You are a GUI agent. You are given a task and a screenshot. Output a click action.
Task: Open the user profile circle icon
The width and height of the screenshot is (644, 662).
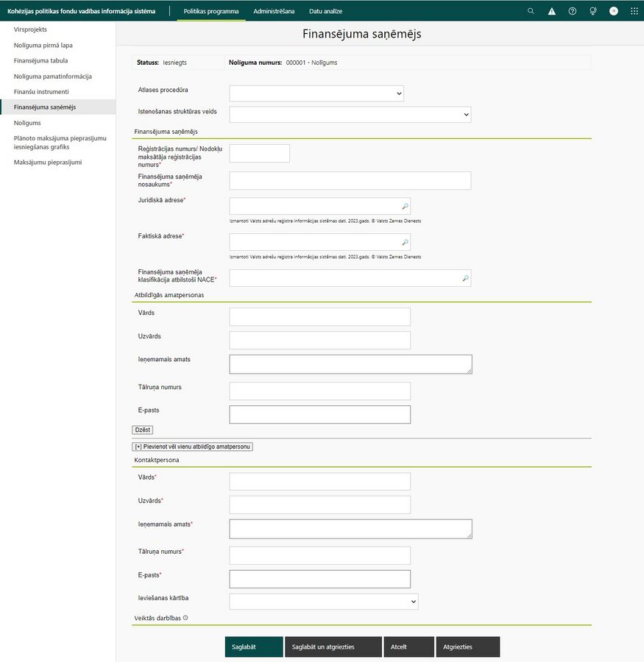pos(614,11)
